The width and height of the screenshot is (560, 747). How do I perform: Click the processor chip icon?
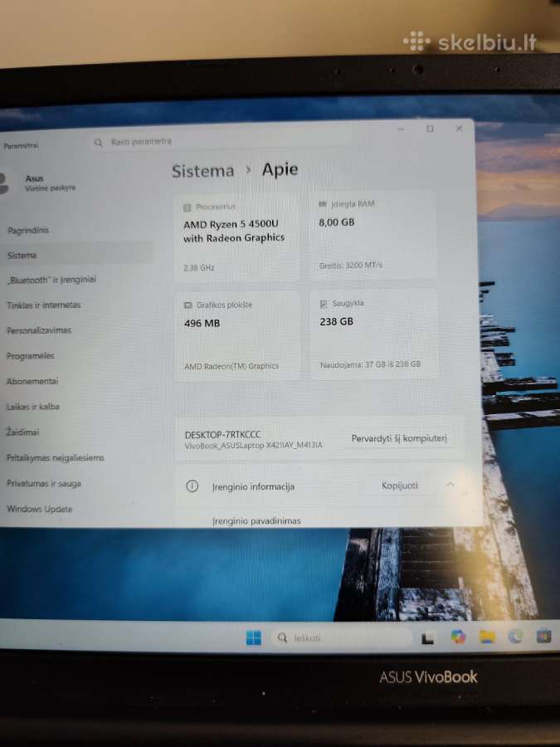tap(187, 207)
